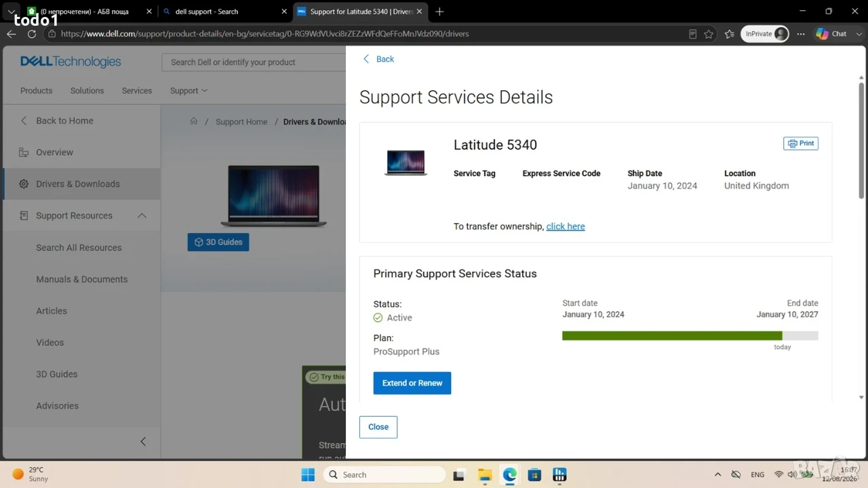Open Articles in the sidebar
Viewport: 868px width, 488px height.
click(x=52, y=311)
